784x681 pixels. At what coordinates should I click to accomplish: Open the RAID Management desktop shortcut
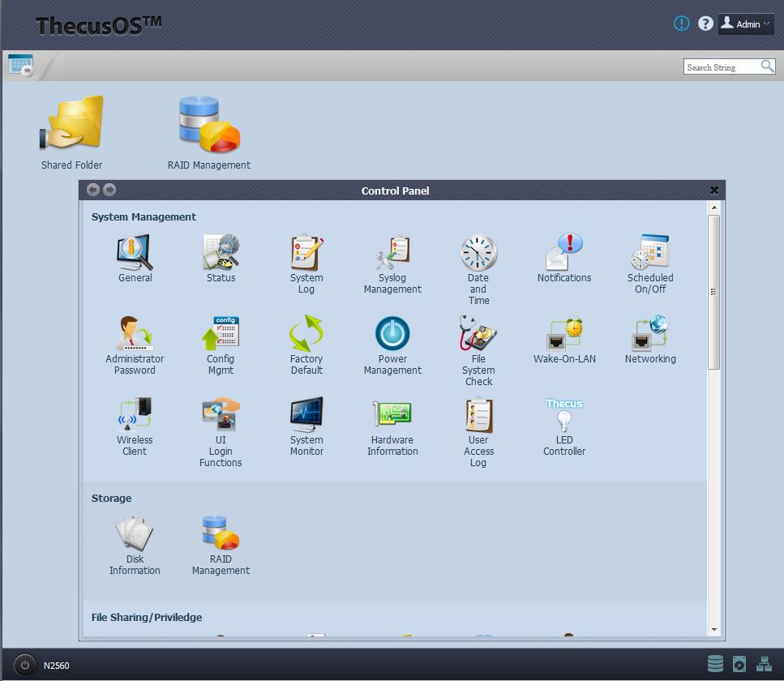click(209, 132)
